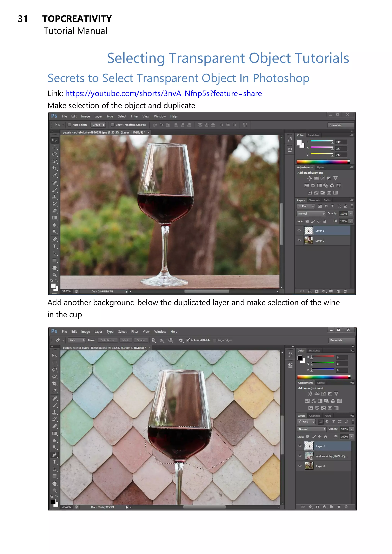
Task: Open Essentials workspace dropdown in bottom window
Action: click(342, 340)
